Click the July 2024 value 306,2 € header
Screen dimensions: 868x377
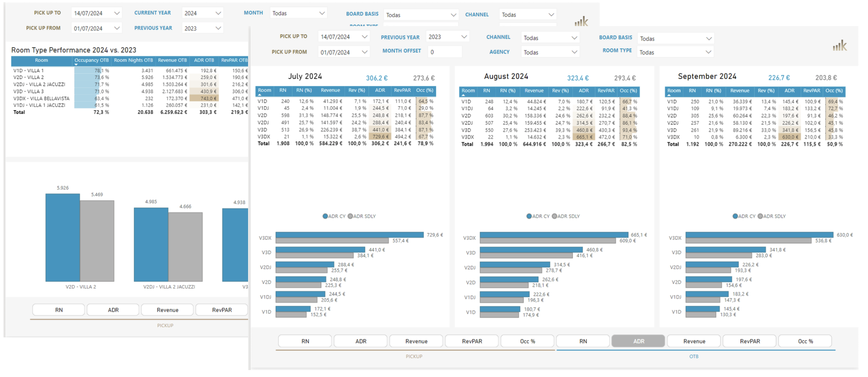(377, 78)
